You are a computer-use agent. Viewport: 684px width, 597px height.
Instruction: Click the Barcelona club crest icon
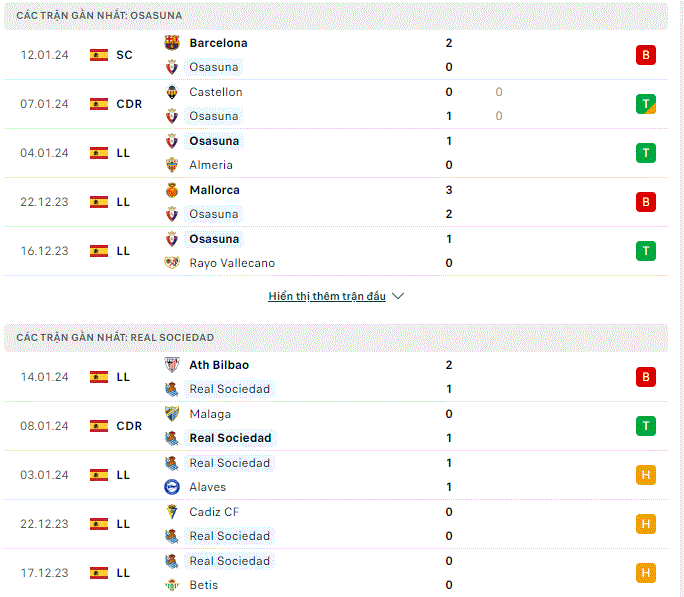pyautogui.click(x=172, y=43)
